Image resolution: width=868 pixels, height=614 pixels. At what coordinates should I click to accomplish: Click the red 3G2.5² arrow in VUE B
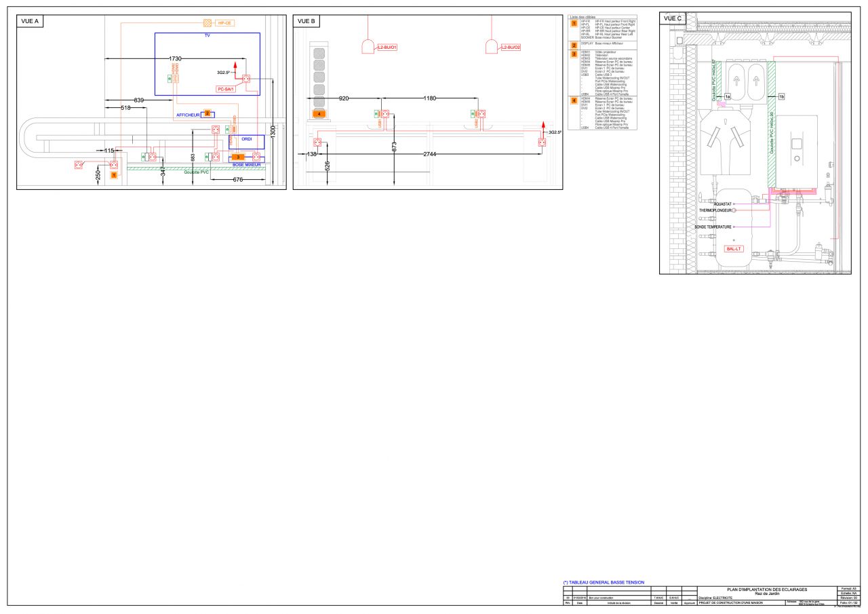point(544,129)
